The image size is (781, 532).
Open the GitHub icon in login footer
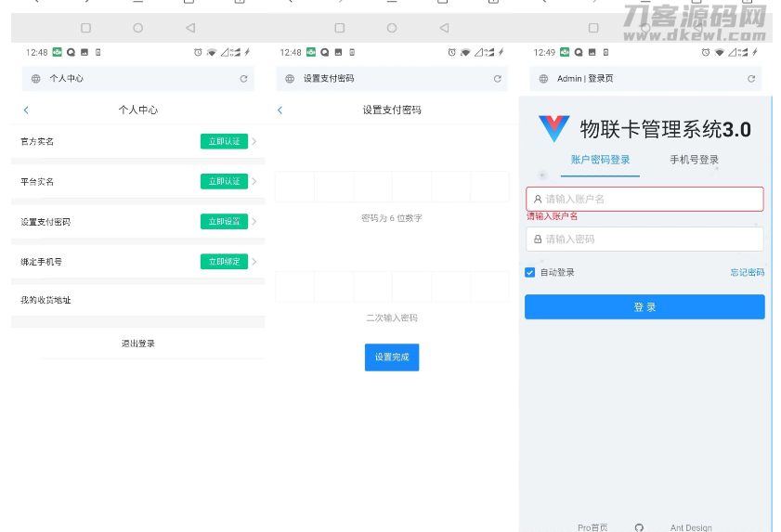point(639,527)
